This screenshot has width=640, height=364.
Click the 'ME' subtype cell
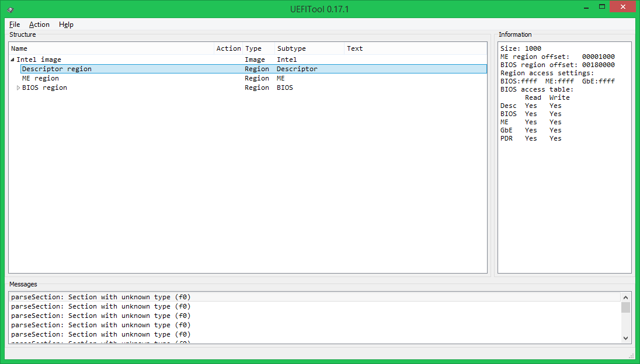[x=281, y=78]
